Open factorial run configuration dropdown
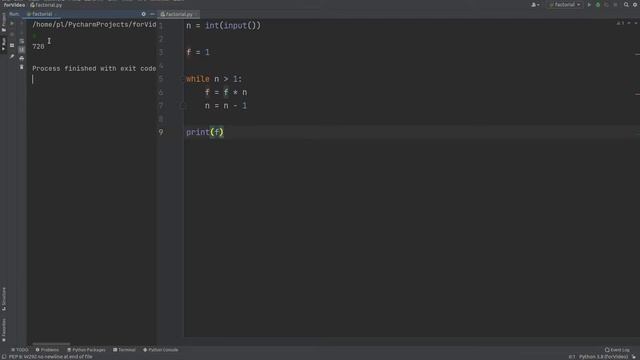Screen dimensions: 640x360 tap(564, 5)
